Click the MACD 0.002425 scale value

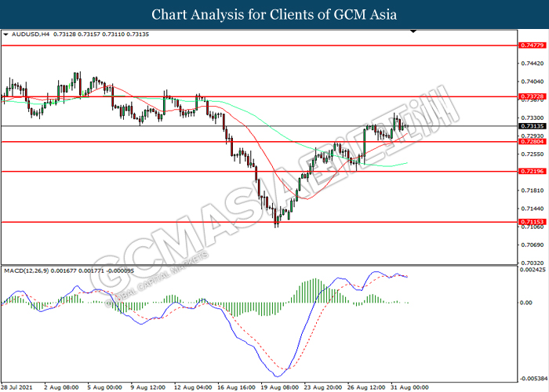(x=533, y=270)
